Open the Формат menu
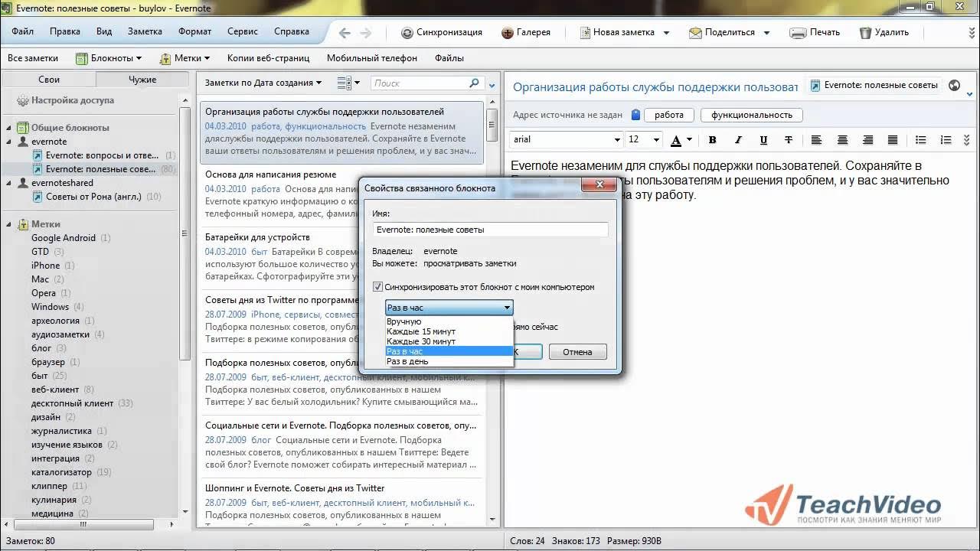This screenshot has height=551, width=980. tap(195, 32)
